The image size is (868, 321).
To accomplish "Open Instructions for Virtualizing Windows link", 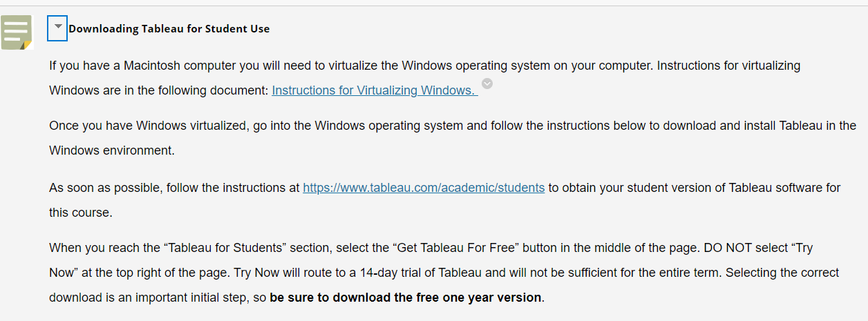I will tap(374, 90).
